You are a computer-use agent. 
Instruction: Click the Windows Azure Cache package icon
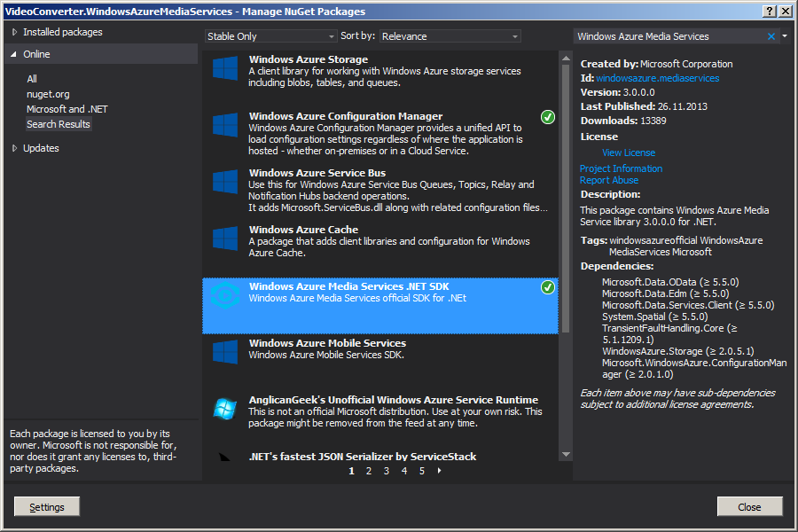tap(223, 239)
